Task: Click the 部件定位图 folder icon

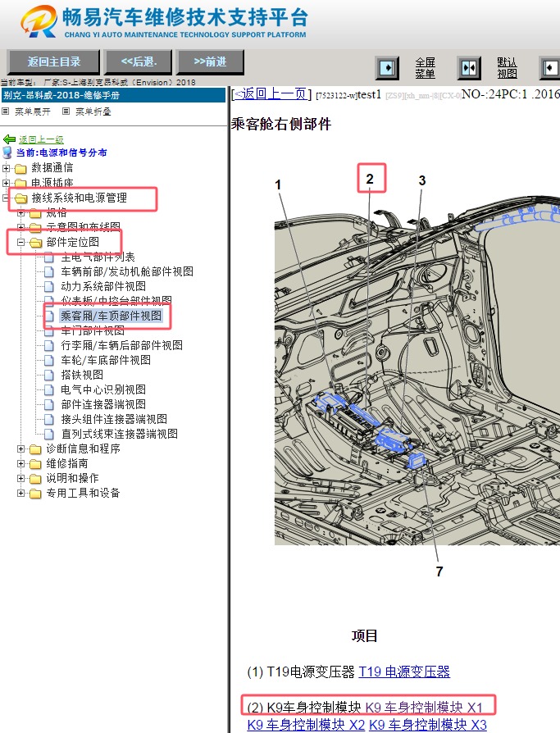Action: [x=35, y=243]
